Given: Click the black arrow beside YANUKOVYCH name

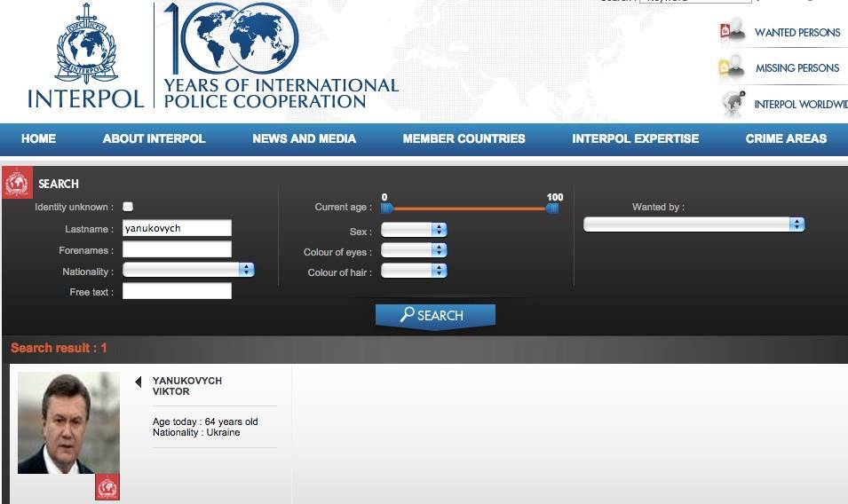Looking at the screenshot, I should 139,382.
